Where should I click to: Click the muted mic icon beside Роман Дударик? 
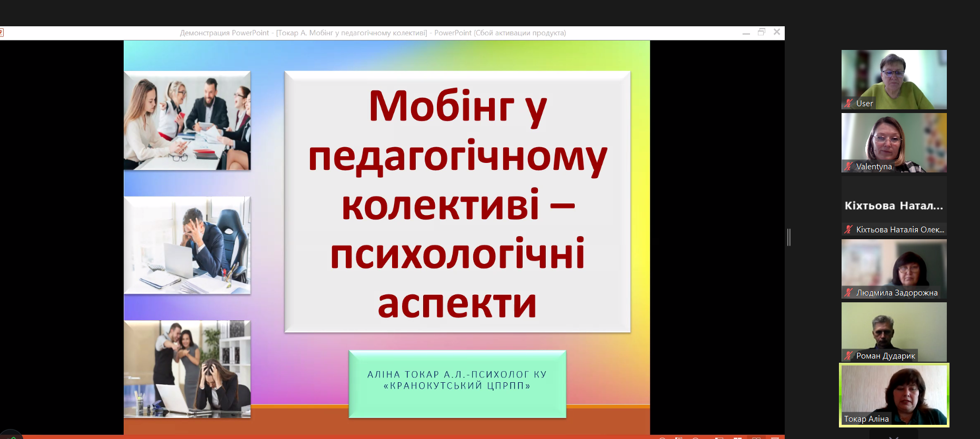[848, 355]
